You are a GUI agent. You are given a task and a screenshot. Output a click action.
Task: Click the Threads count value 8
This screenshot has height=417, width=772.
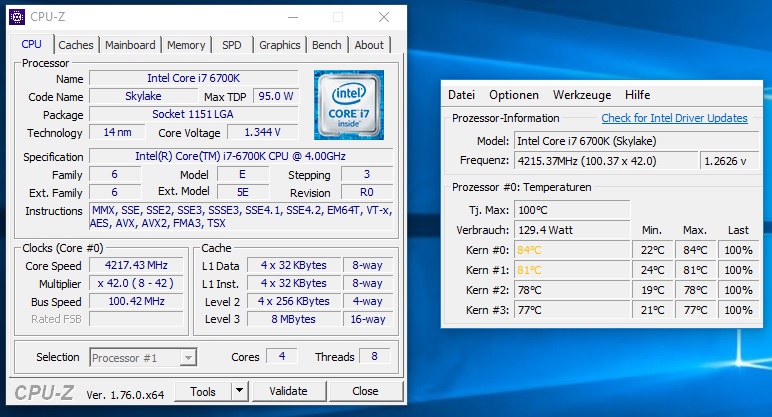pyautogui.click(x=374, y=356)
